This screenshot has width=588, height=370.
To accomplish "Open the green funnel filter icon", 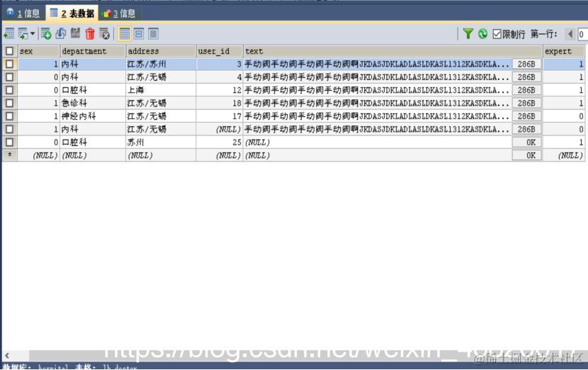I will point(468,34).
